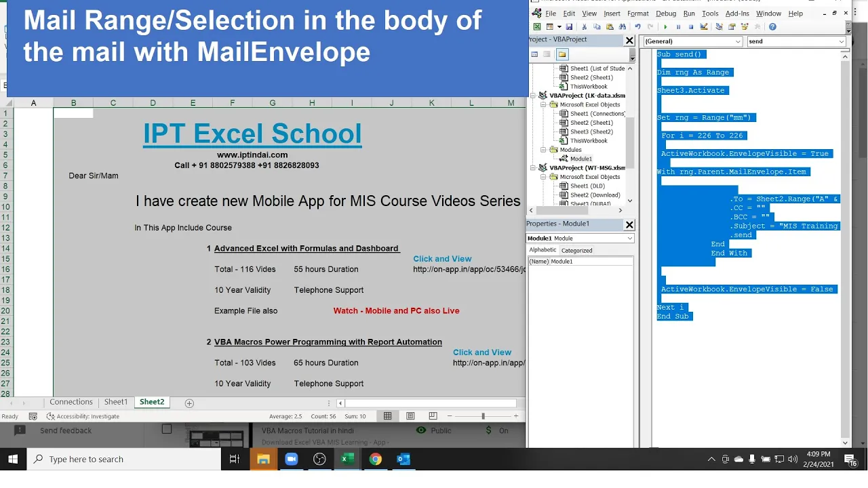
Task: Switch to the Connections sheet tab
Action: (x=71, y=402)
